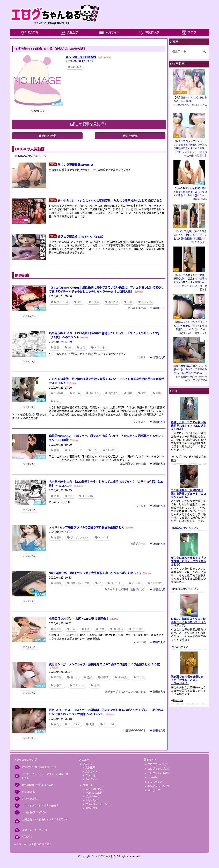This screenshot has width=219, height=868.
Task: Toggle お気に入り for the 2020/04/25 16:31 article
Action: [x=29, y=647]
